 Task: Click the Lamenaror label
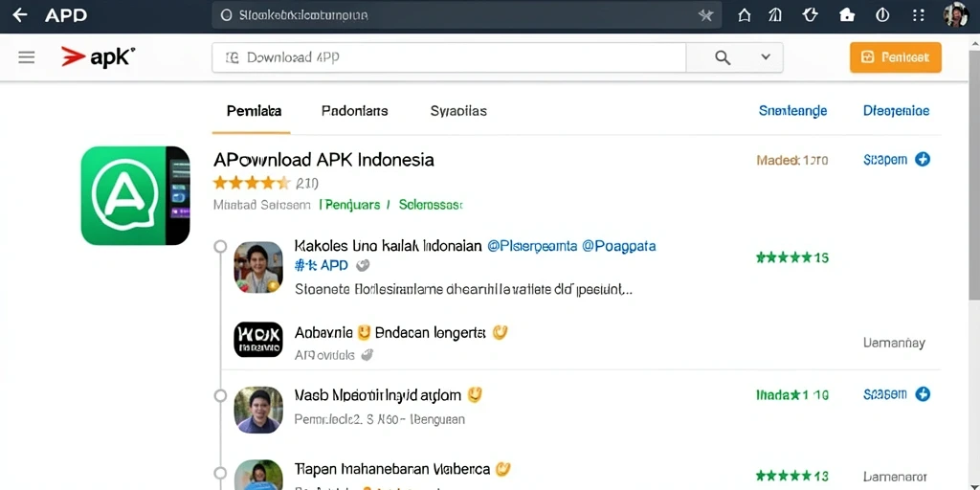point(895,477)
